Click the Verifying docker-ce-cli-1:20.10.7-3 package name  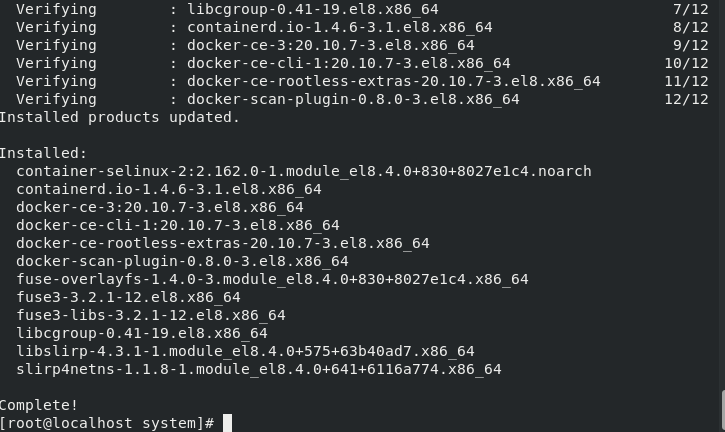point(349,63)
